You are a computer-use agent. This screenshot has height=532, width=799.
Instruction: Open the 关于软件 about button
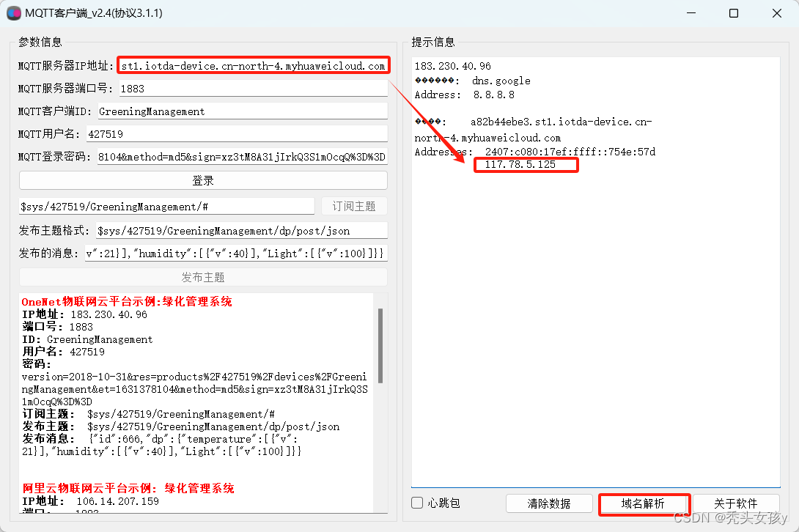[736, 503]
